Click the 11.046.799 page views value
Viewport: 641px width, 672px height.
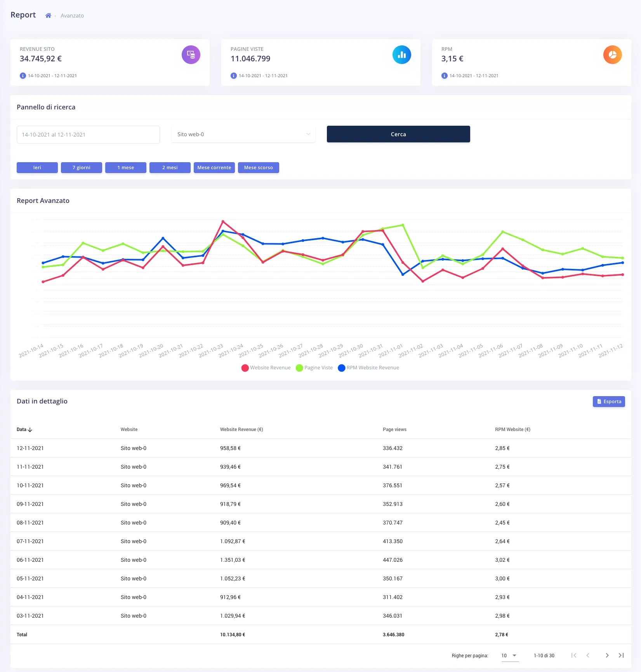[x=250, y=59]
